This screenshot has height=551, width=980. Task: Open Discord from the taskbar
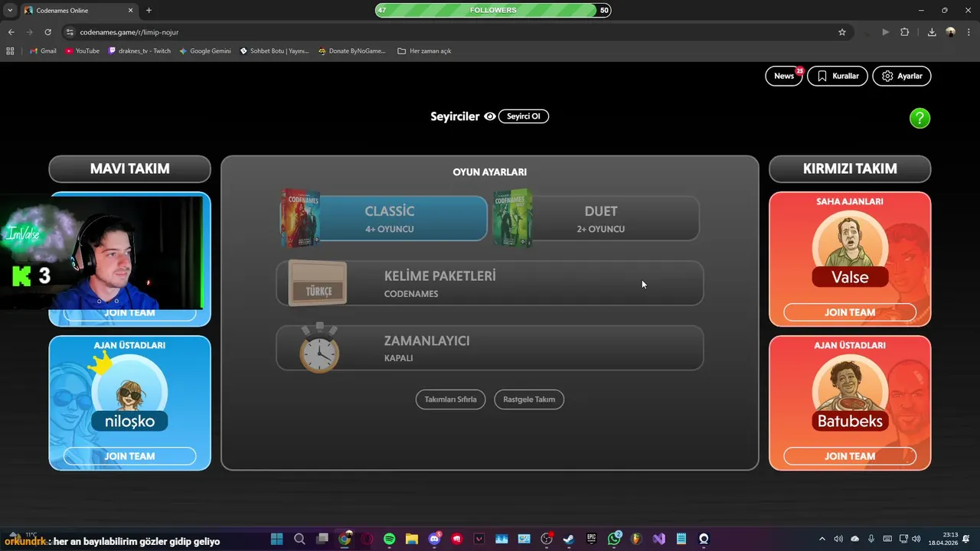tap(434, 539)
